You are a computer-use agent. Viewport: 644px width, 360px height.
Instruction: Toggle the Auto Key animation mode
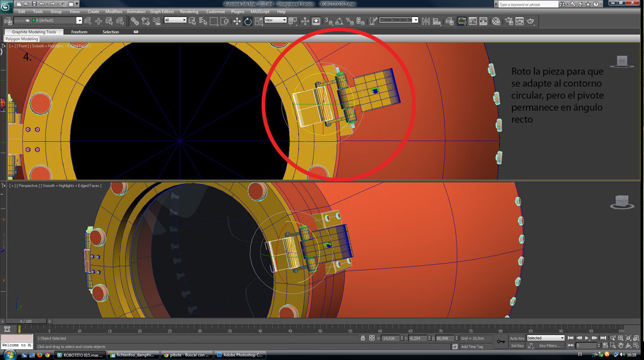tap(517, 338)
